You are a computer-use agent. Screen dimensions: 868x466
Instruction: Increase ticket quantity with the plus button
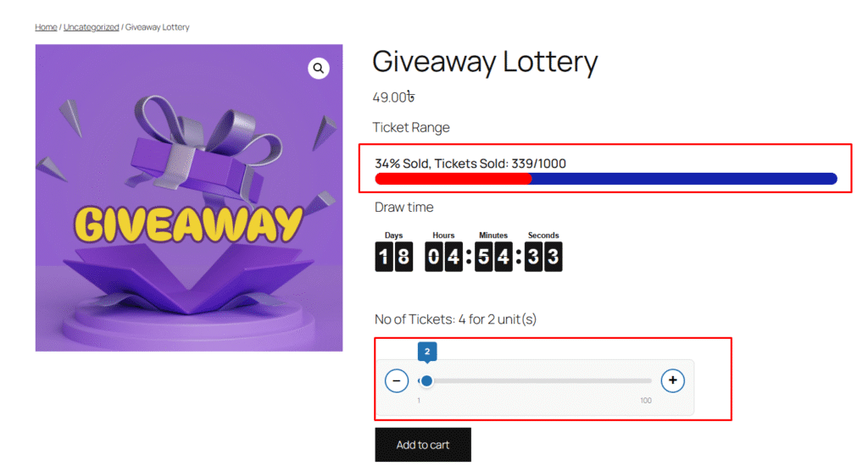pos(673,381)
